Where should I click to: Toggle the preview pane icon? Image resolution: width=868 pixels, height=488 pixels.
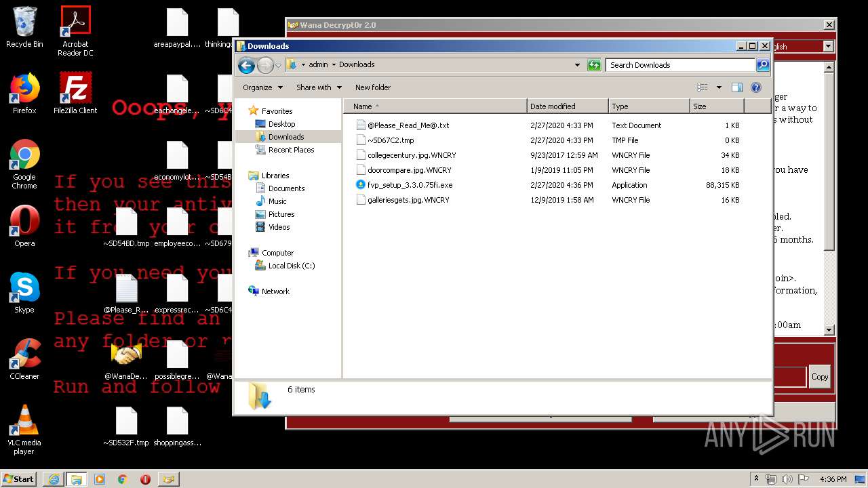[737, 87]
